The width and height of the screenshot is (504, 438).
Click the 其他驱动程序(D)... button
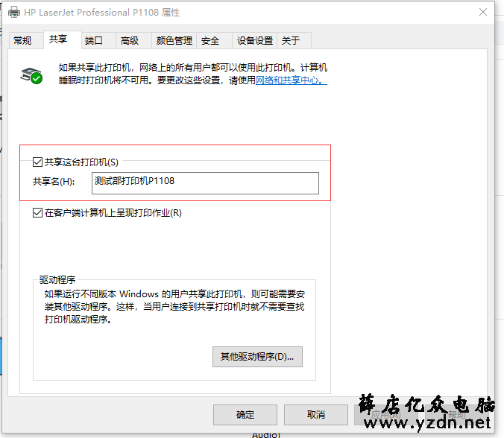click(x=257, y=357)
